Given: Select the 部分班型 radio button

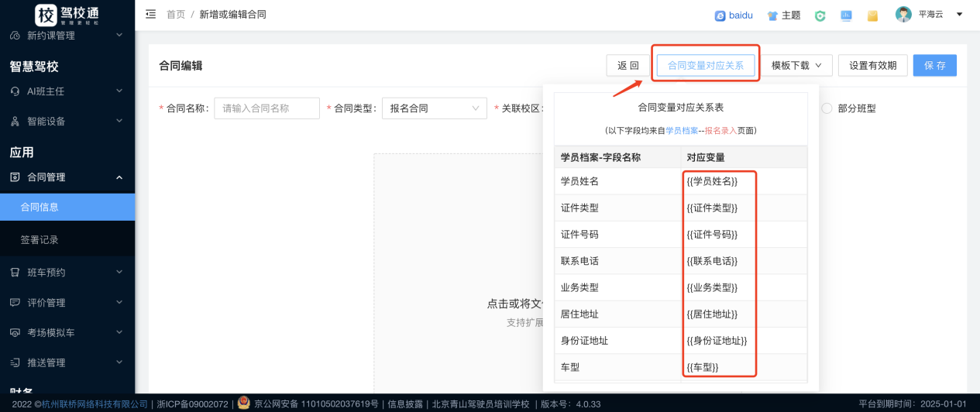Looking at the screenshot, I should [x=827, y=108].
